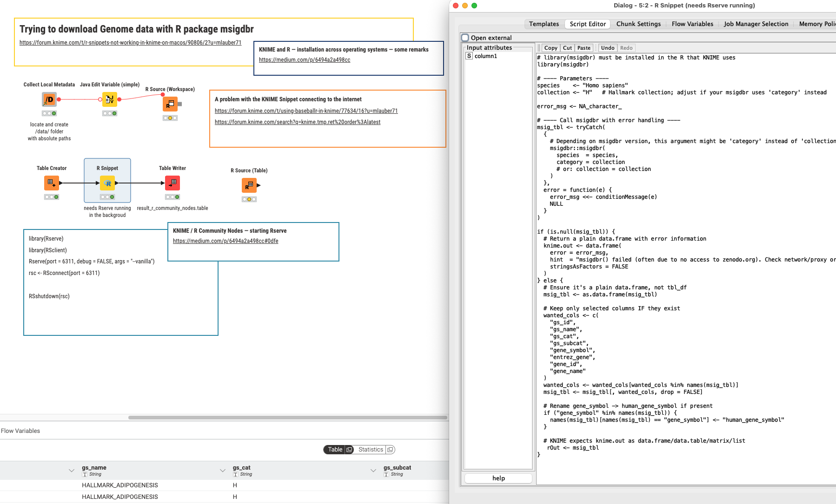Image resolution: width=836 pixels, height=504 pixels.
Task: Switch output view to Statistics
Action: (371, 450)
